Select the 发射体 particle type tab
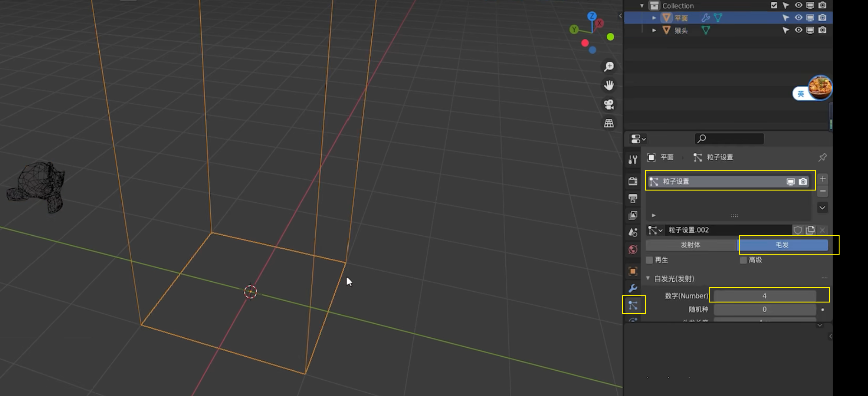The image size is (868, 396). click(x=691, y=245)
